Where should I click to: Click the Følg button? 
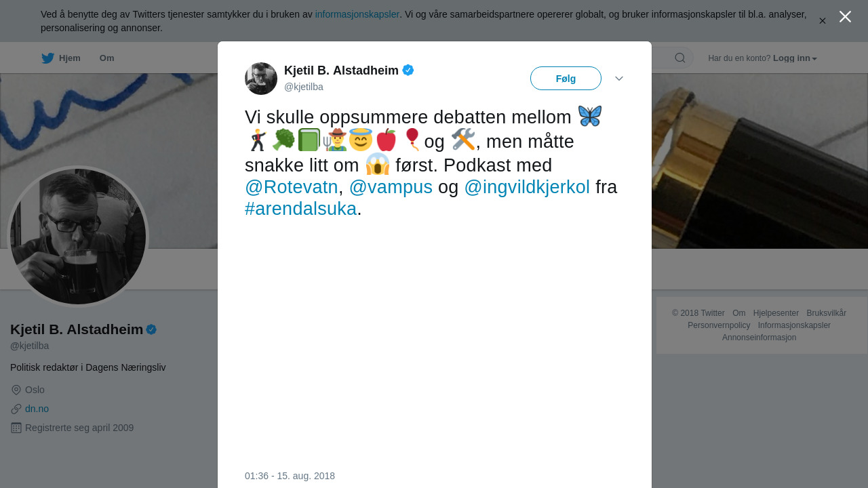(566, 79)
